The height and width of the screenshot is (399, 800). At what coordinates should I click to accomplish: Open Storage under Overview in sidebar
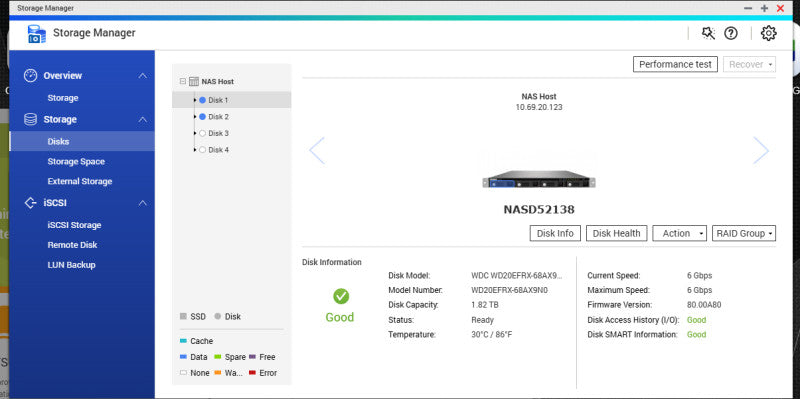point(63,98)
